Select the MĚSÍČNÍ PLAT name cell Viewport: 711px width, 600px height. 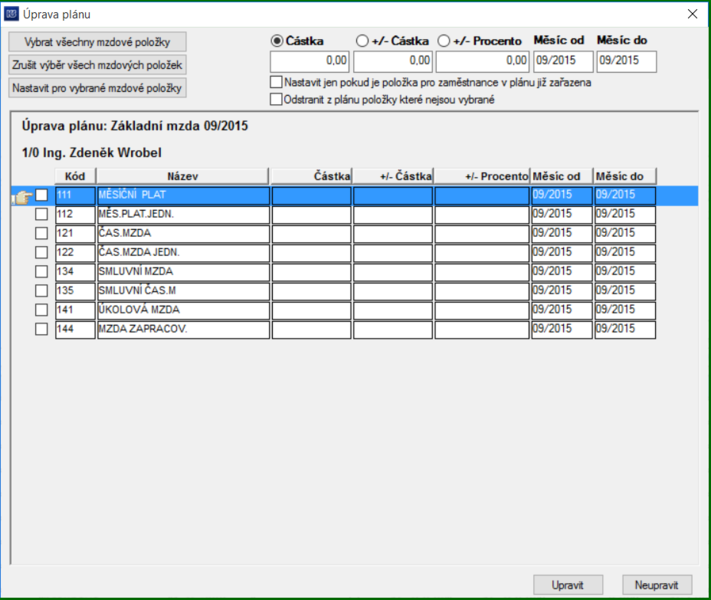[x=183, y=195]
